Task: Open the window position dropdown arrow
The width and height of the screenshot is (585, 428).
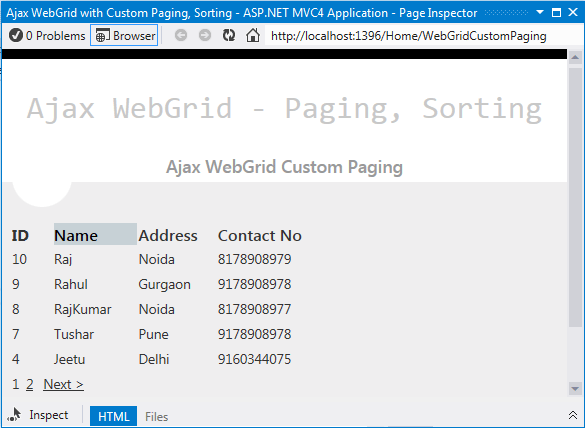Action: click(x=539, y=12)
